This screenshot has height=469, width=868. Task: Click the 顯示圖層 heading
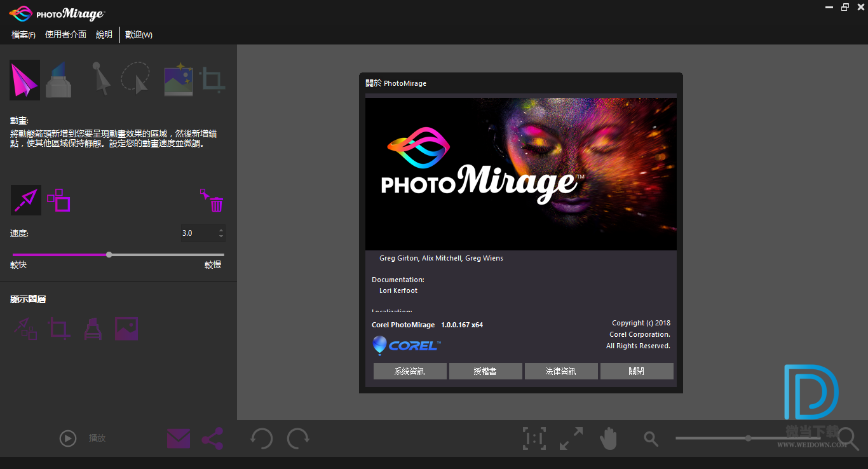(28, 299)
